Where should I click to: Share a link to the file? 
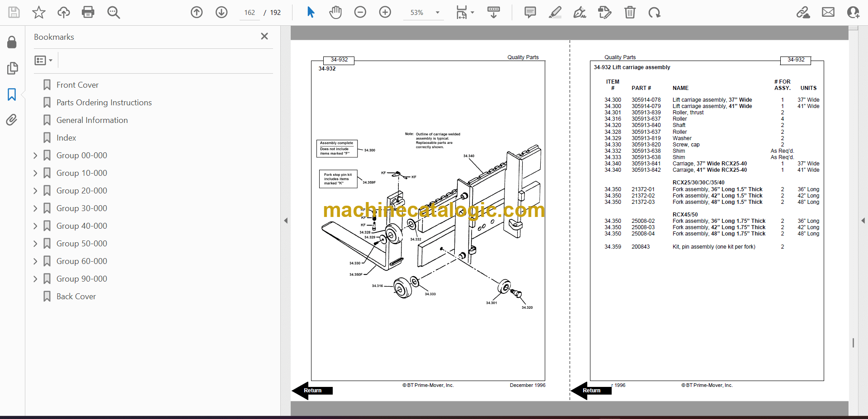(803, 12)
